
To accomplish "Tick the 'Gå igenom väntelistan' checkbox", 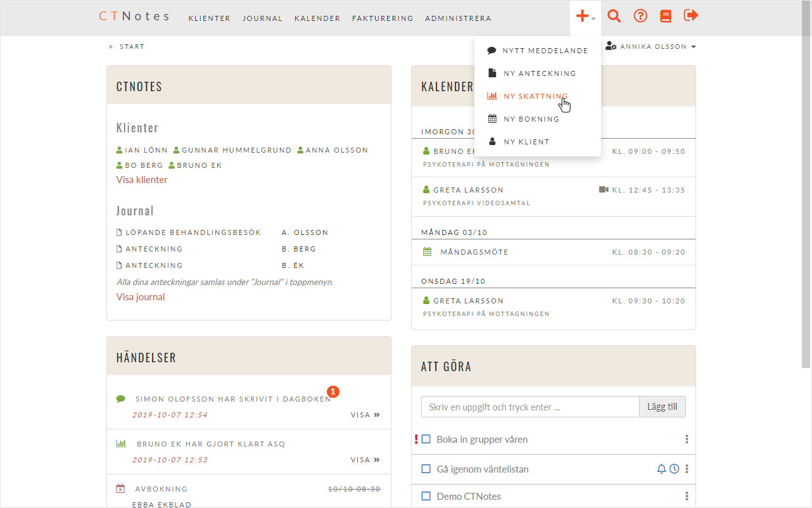I will (426, 469).
